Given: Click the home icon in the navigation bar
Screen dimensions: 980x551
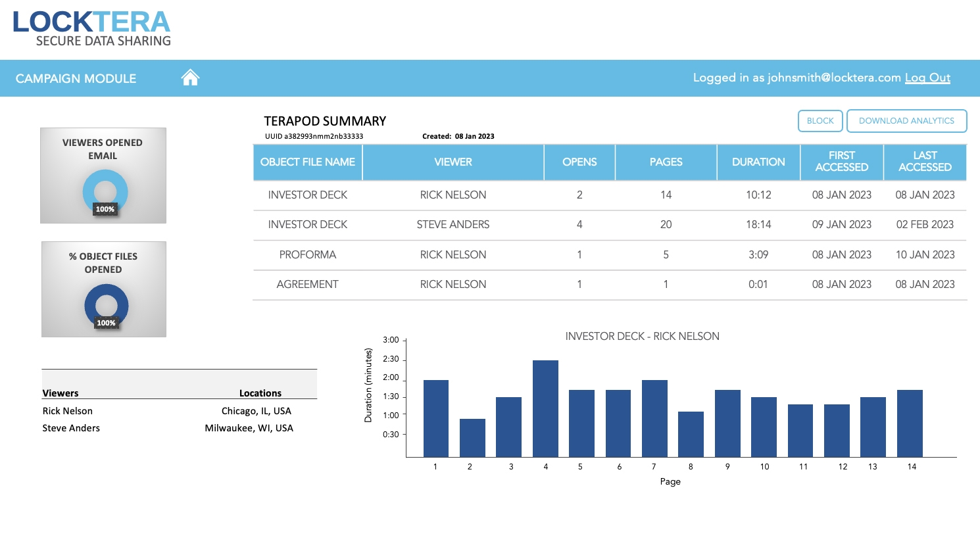Looking at the screenshot, I should (190, 78).
